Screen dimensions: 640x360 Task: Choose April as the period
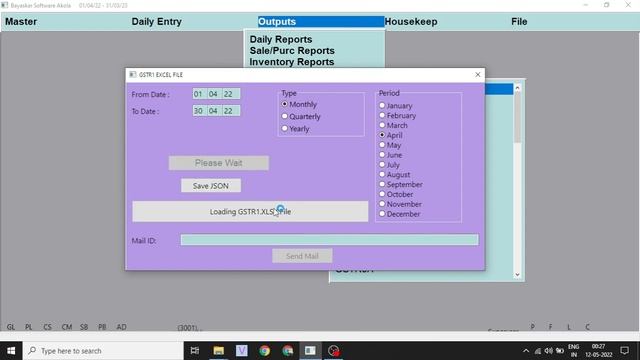click(x=391, y=135)
